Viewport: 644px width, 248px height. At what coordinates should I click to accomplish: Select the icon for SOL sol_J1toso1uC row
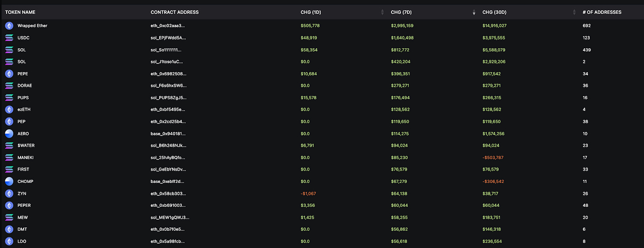9,62
